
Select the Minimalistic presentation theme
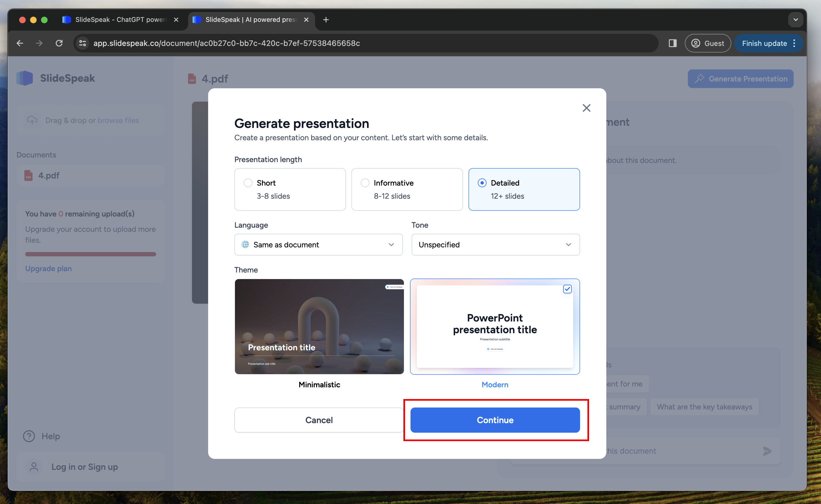pos(319,326)
